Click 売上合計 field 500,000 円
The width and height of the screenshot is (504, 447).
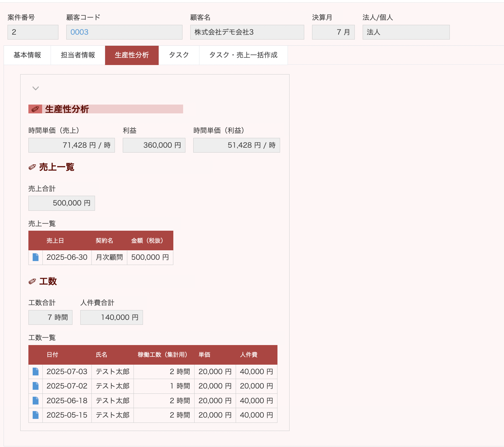[62, 203]
